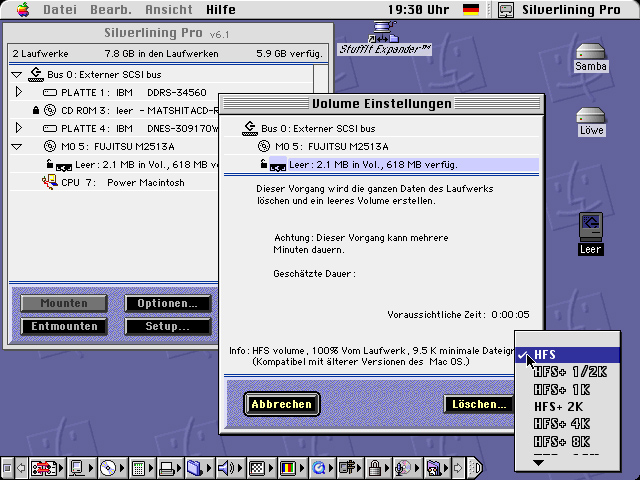This screenshot has width=640, height=480.
Task: Open the calculator-like strip module
Action: [x=142, y=468]
